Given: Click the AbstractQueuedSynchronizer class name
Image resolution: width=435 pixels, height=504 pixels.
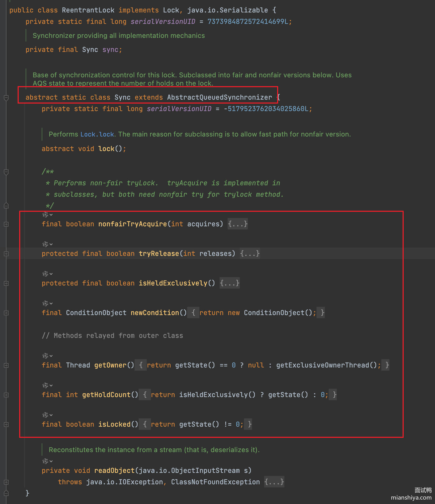Looking at the screenshot, I should [219, 97].
